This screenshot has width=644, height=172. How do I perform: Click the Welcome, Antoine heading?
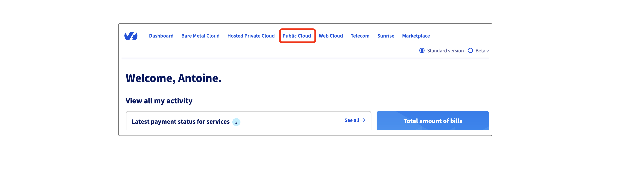coord(173,78)
